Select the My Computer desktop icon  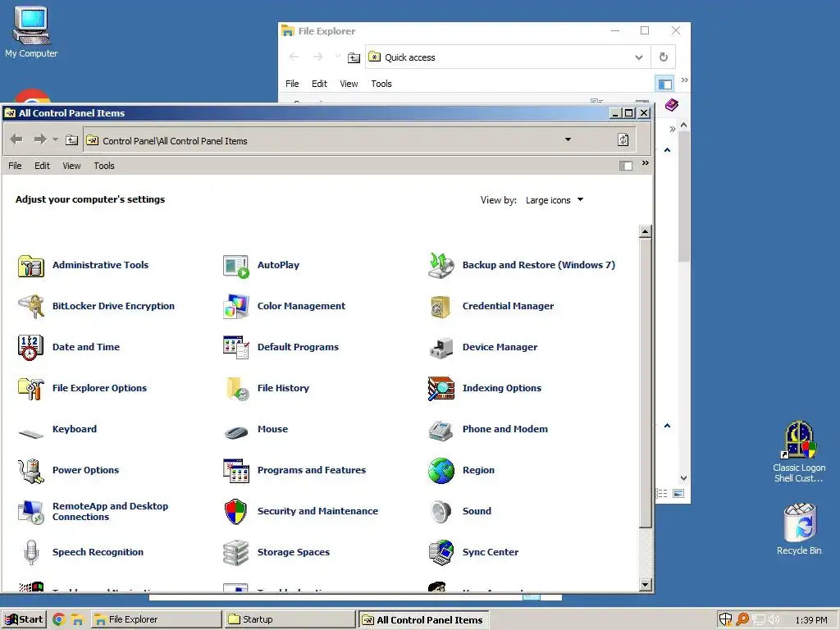click(x=31, y=32)
